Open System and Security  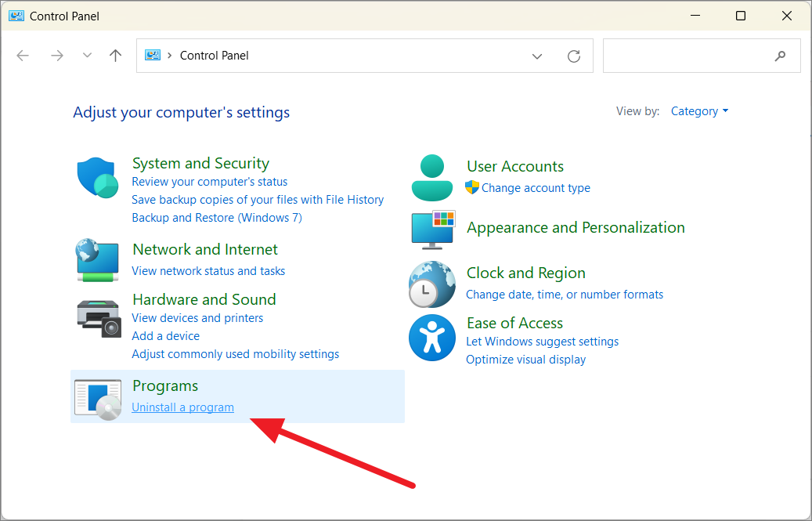tap(201, 163)
